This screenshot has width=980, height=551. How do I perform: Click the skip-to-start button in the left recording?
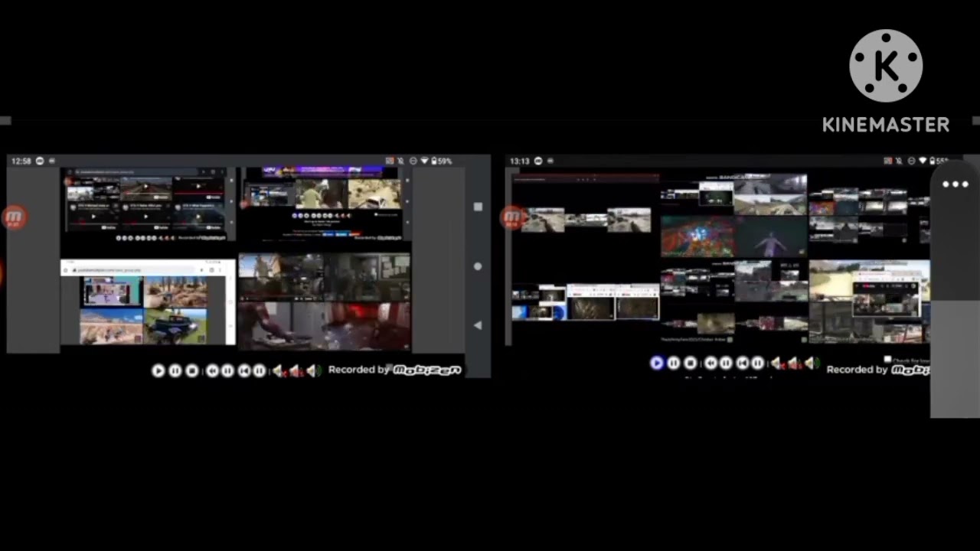click(244, 370)
